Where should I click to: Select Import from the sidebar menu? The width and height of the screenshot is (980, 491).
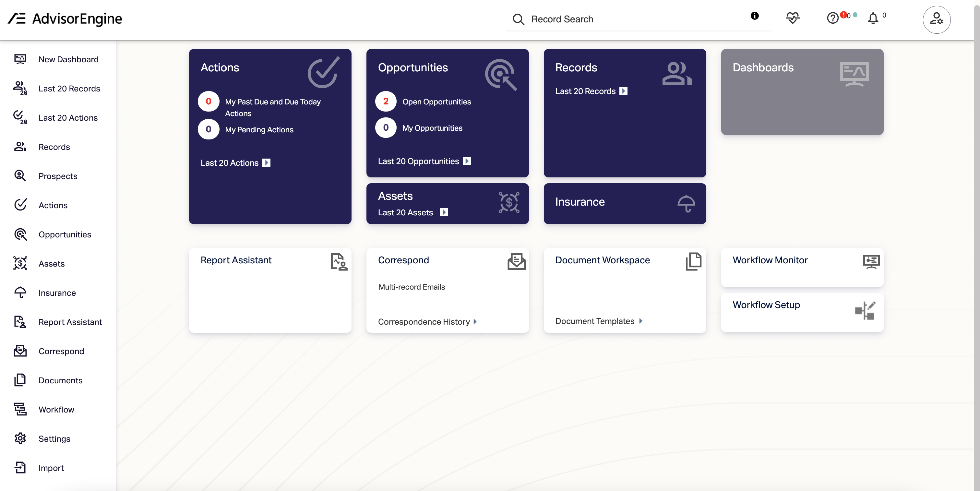[x=51, y=468]
